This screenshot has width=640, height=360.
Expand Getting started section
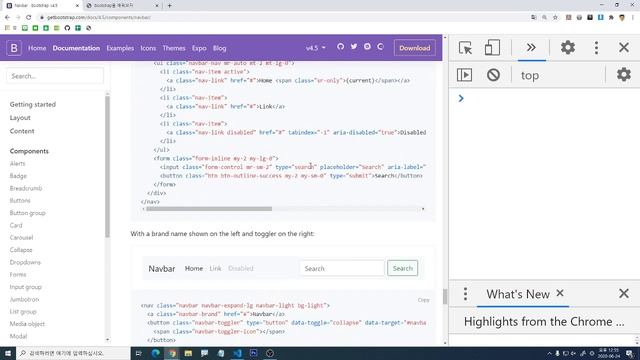pos(33,104)
